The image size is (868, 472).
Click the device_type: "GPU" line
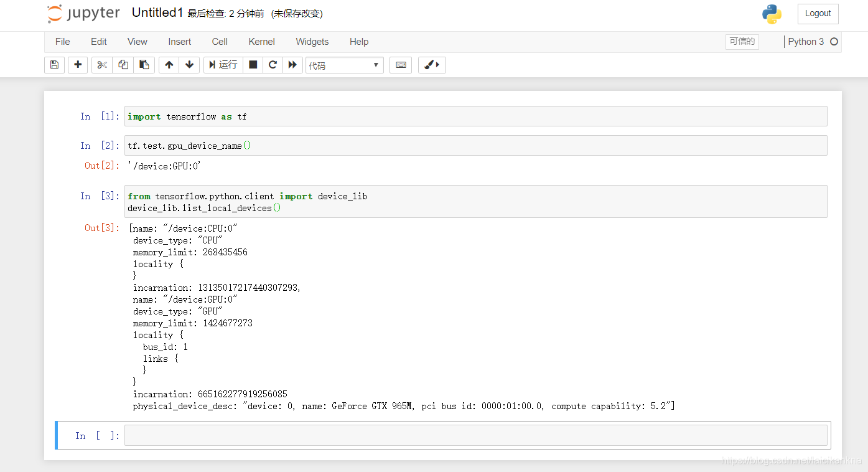[x=178, y=311]
